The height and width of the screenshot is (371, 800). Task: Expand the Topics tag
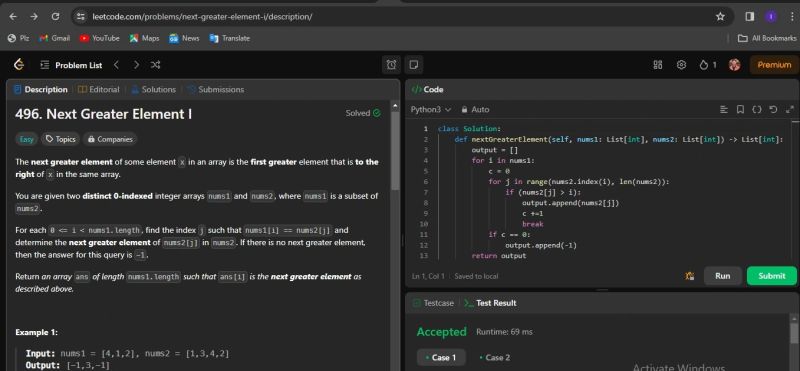click(x=60, y=139)
